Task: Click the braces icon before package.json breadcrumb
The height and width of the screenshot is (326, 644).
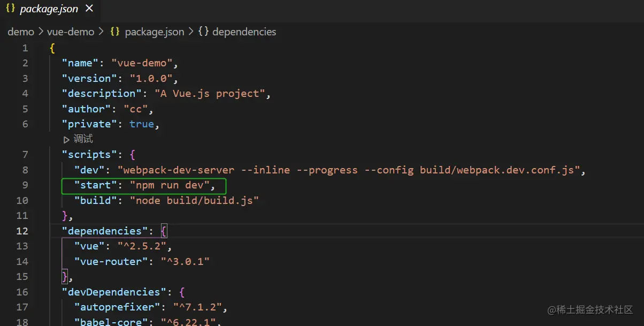Action: (115, 32)
